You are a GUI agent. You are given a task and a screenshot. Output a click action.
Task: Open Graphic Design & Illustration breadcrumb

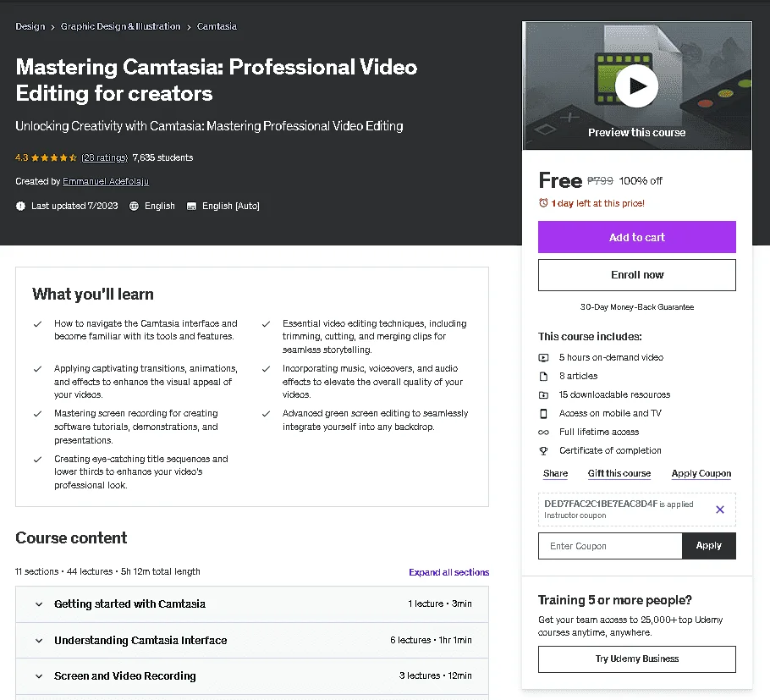(120, 26)
